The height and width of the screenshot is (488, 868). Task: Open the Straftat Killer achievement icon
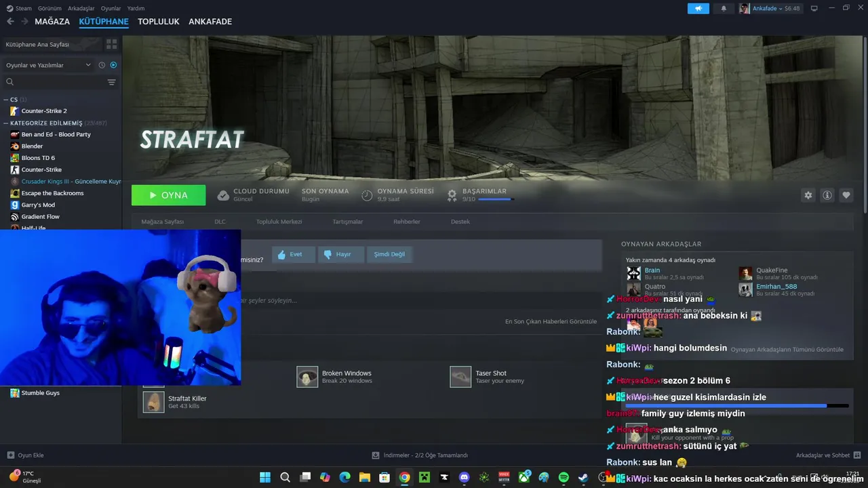(153, 402)
